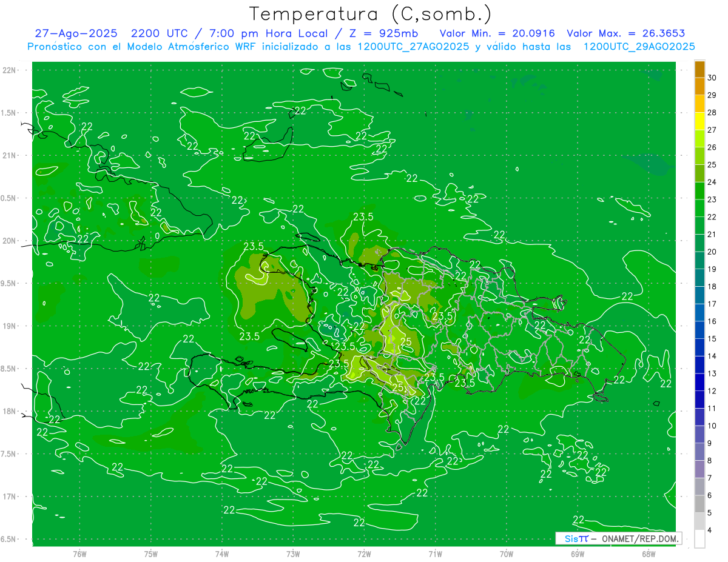
Task: Click the white legend band below 4
Action: (699, 538)
